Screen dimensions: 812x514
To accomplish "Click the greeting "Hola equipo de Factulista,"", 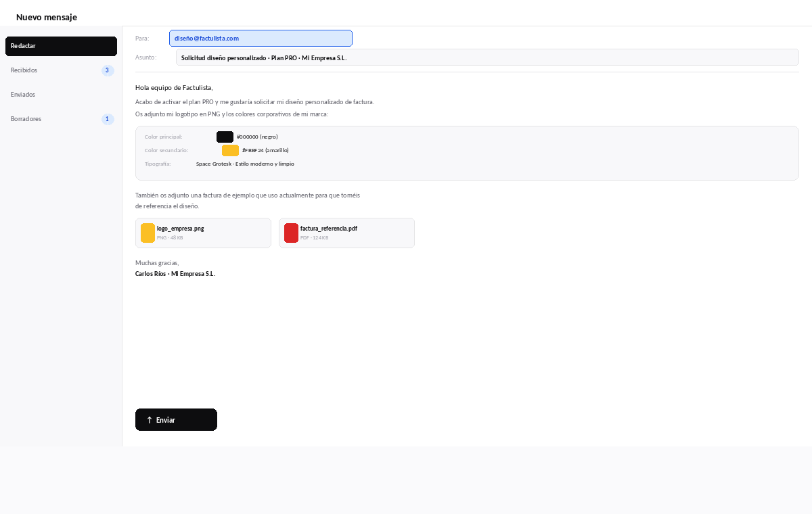I will 174,88.
